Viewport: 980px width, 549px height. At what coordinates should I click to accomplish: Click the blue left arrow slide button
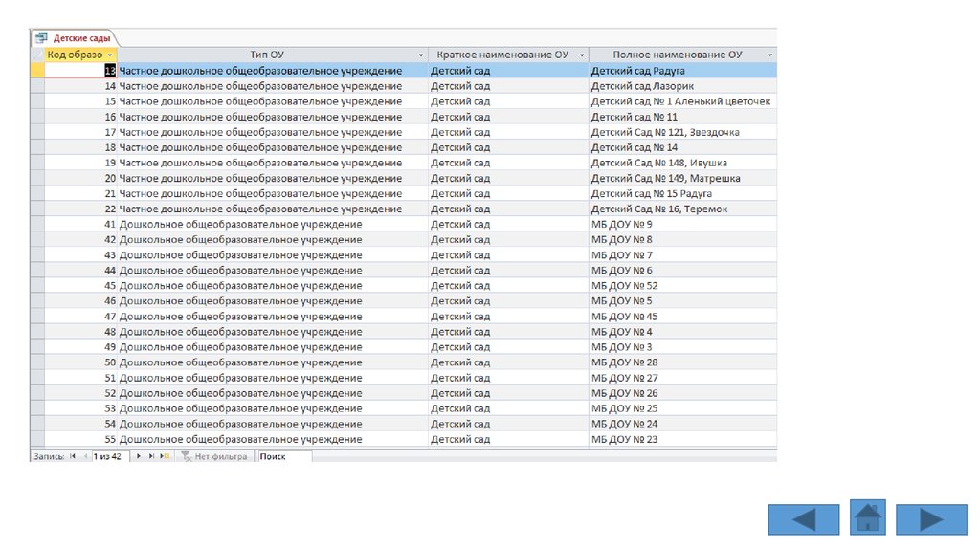pos(803,519)
